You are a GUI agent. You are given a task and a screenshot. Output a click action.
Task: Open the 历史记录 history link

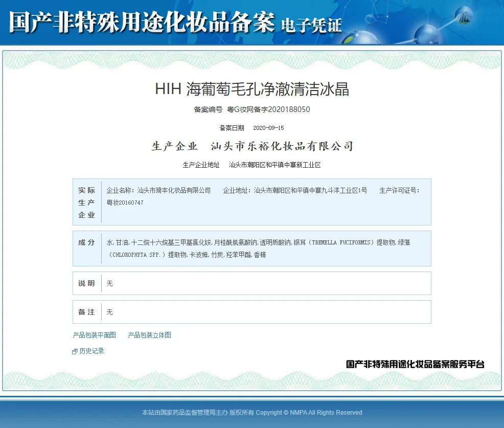(91, 351)
